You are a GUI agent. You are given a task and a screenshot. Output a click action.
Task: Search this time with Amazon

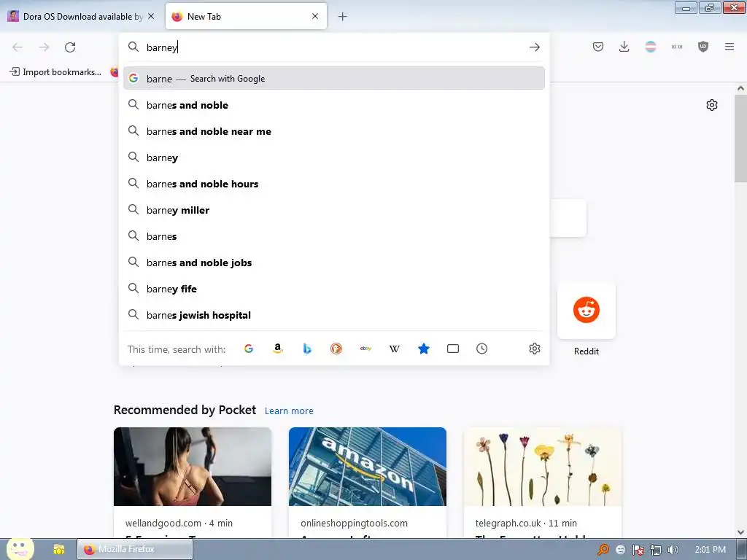click(x=278, y=349)
